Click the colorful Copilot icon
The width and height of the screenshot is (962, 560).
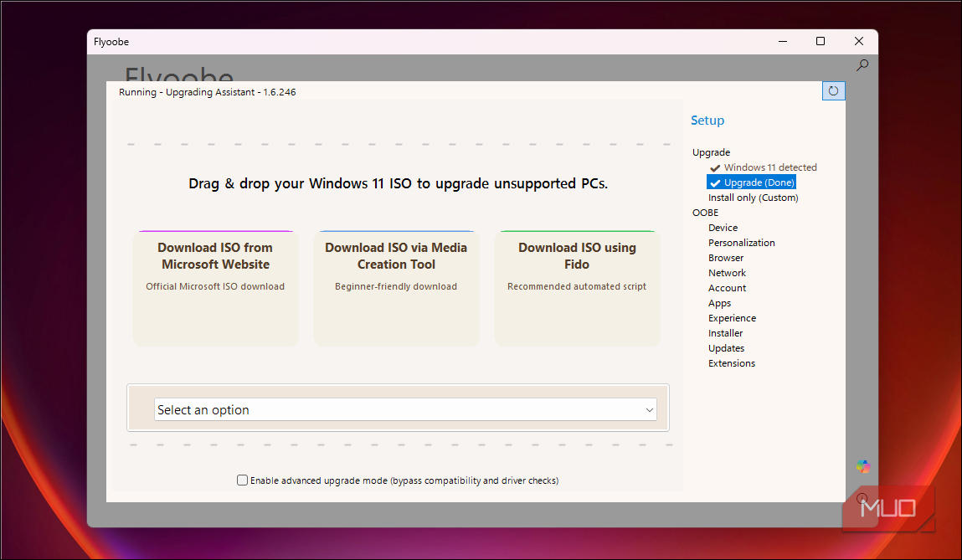(863, 467)
